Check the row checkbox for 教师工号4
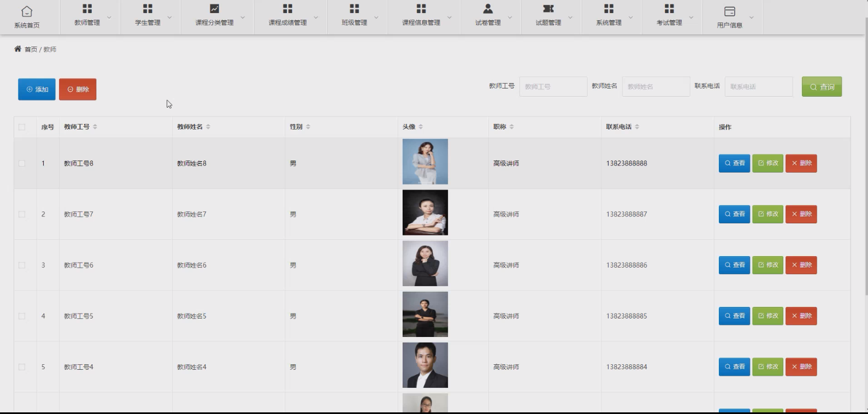Viewport: 868px width, 414px height. coord(22,367)
